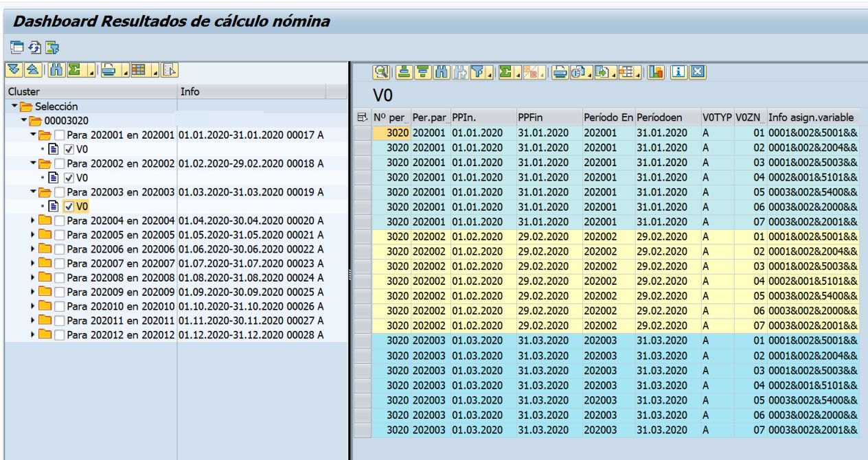Click the print icon in the tree toolbar
868x460 pixels.
pyautogui.click(x=110, y=69)
